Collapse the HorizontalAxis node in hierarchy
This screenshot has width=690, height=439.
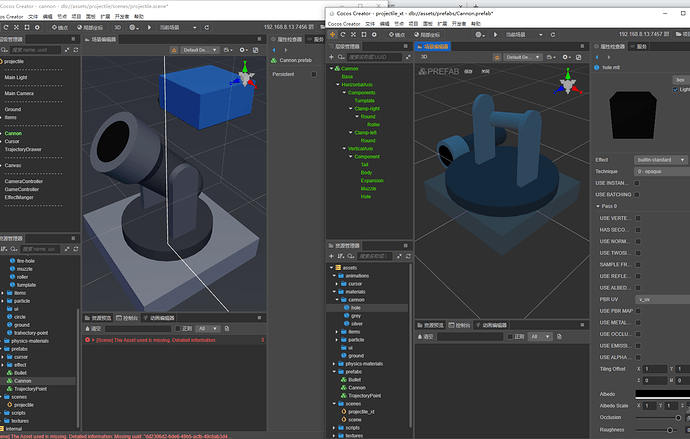click(338, 84)
